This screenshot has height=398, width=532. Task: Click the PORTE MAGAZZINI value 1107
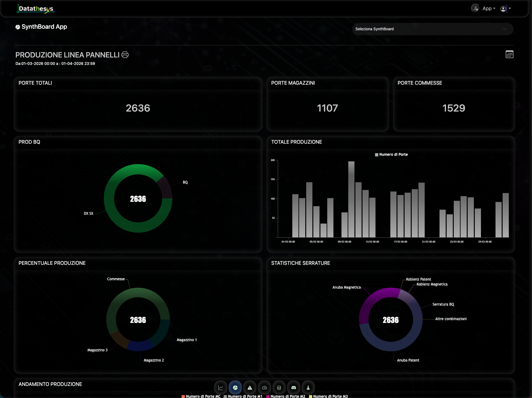pos(328,108)
